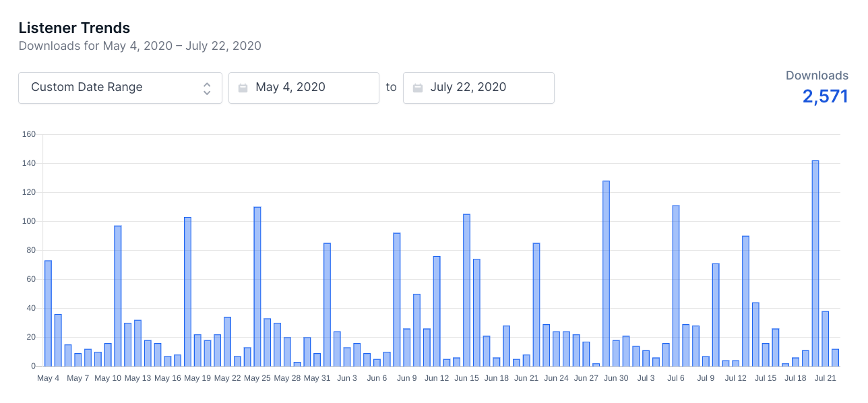Click the May 11 bar near 97
Screen dimensions: 868x403
click(x=118, y=296)
